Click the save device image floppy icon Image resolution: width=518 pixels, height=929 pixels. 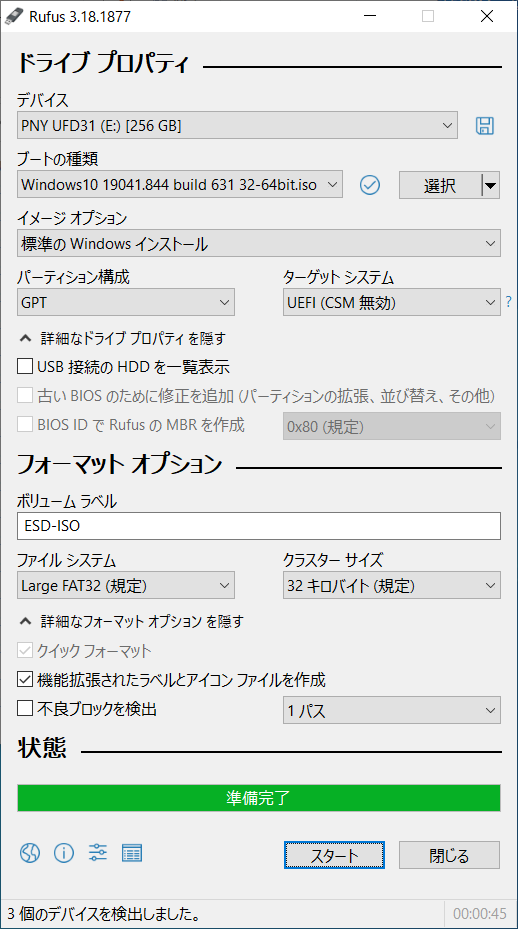coord(485,125)
